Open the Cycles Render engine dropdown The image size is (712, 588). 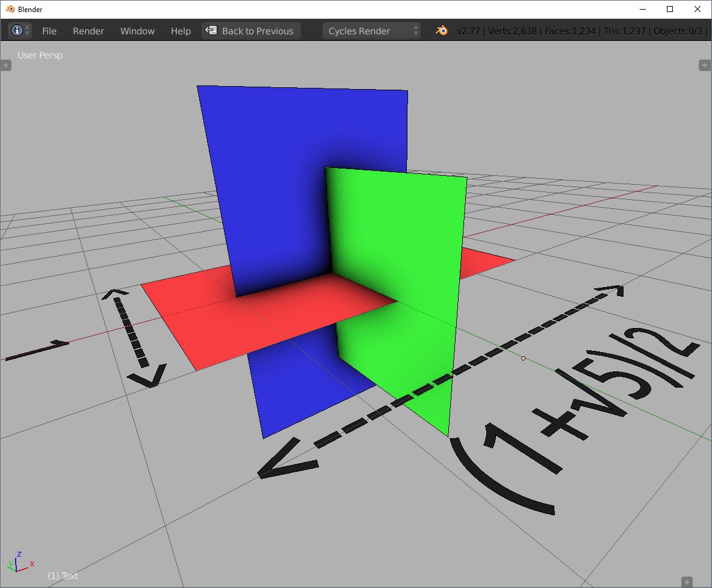[372, 31]
